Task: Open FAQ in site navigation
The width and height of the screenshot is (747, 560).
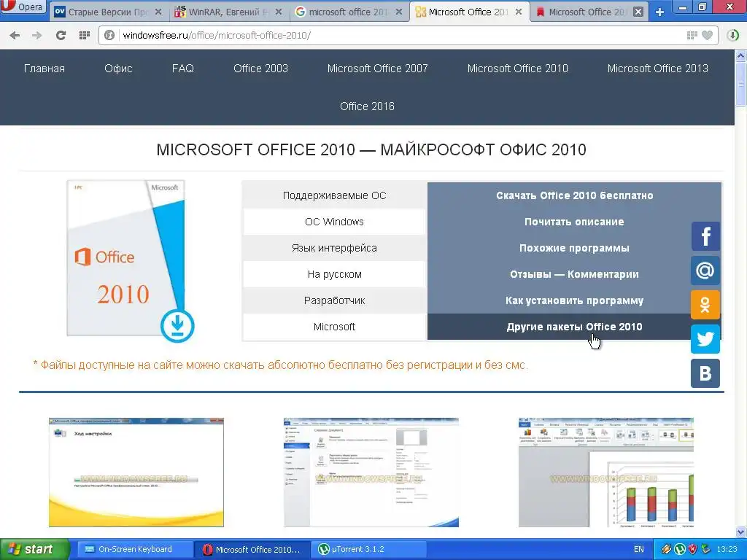Action: [x=183, y=69]
